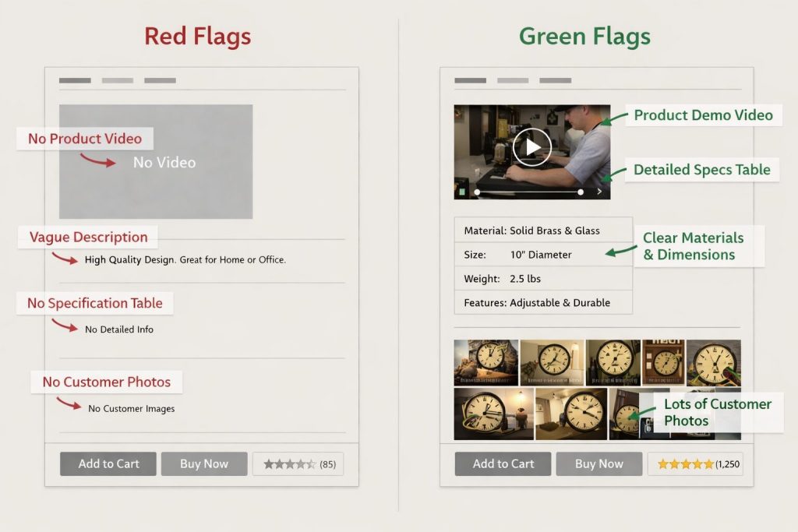The width and height of the screenshot is (798, 532).
Task: Click the No Detailed Info text
Action: (x=119, y=329)
